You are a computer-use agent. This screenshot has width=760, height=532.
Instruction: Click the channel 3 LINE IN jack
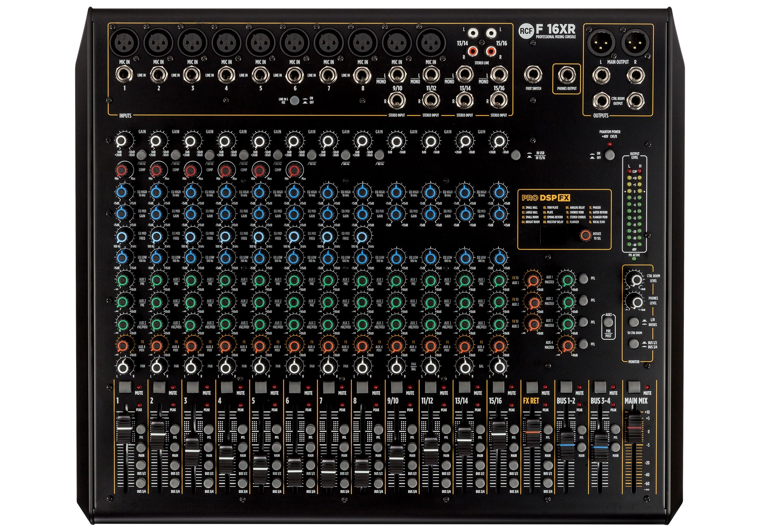192,75
